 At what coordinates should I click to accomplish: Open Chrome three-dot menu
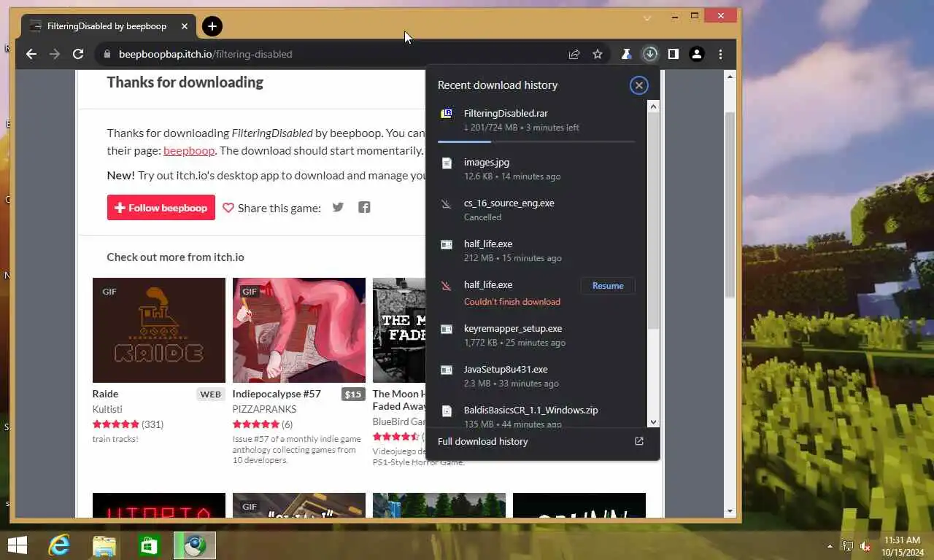[x=720, y=54]
